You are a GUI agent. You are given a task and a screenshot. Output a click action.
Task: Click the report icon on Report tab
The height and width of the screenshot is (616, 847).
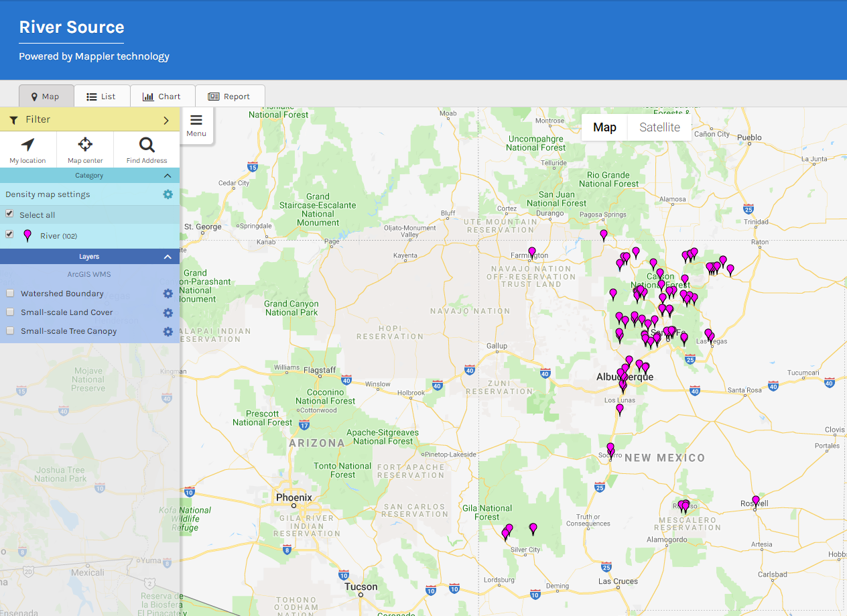(213, 97)
